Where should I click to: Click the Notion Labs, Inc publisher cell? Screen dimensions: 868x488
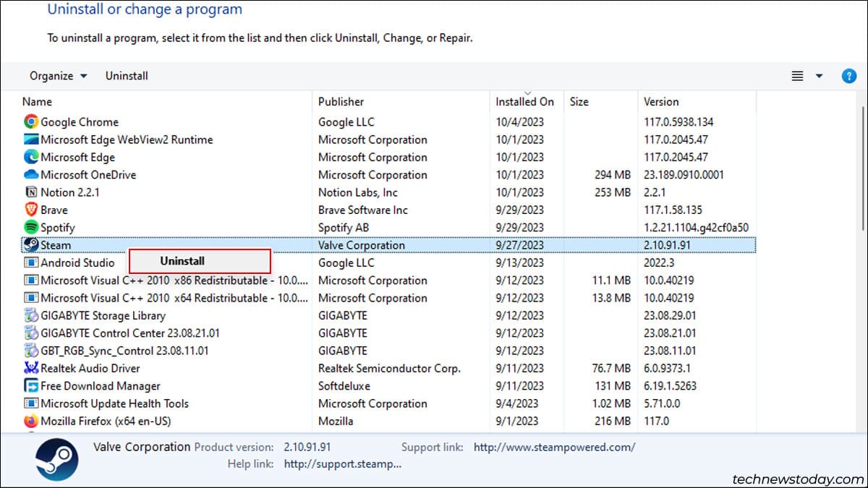coord(358,192)
